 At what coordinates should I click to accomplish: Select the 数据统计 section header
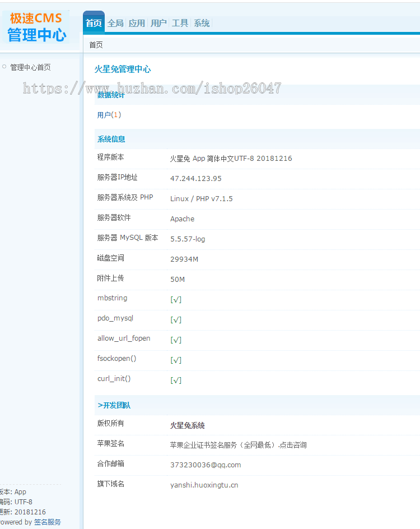pos(111,95)
